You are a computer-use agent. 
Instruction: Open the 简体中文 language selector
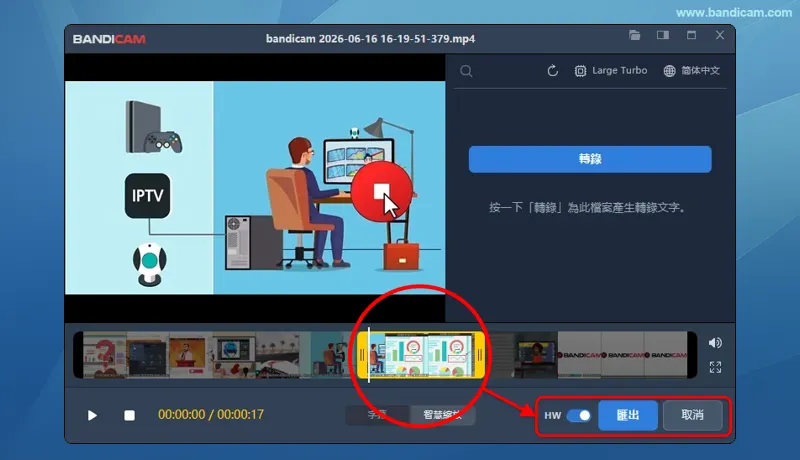pyautogui.click(x=691, y=71)
